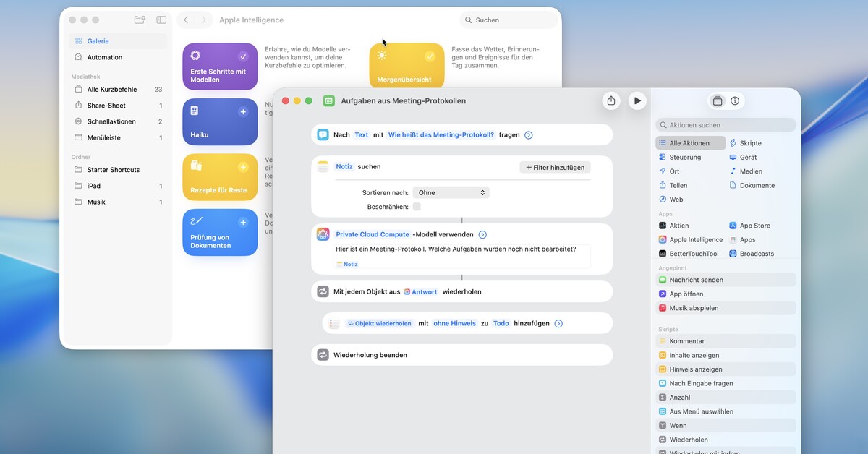Click the green shortcut icon beside the title
This screenshot has height=454, width=868.
pos(329,101)
